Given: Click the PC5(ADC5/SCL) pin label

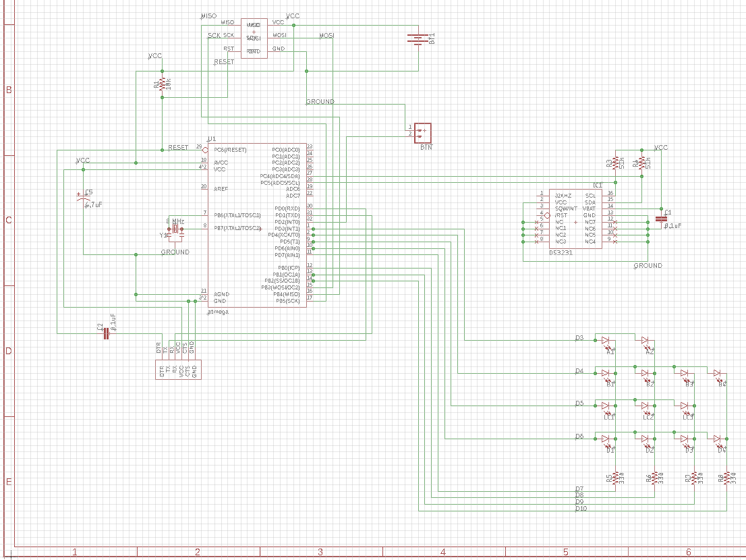Looking at the screenshot, I should click(280, 183).
